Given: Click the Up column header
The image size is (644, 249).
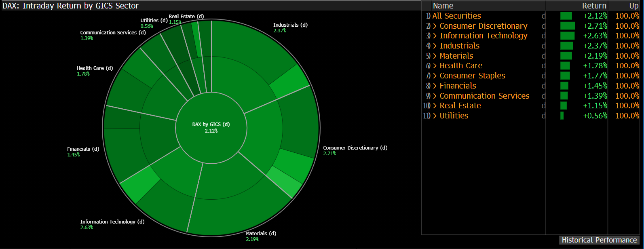Looking at the screenshot, I should click(633, 6).
